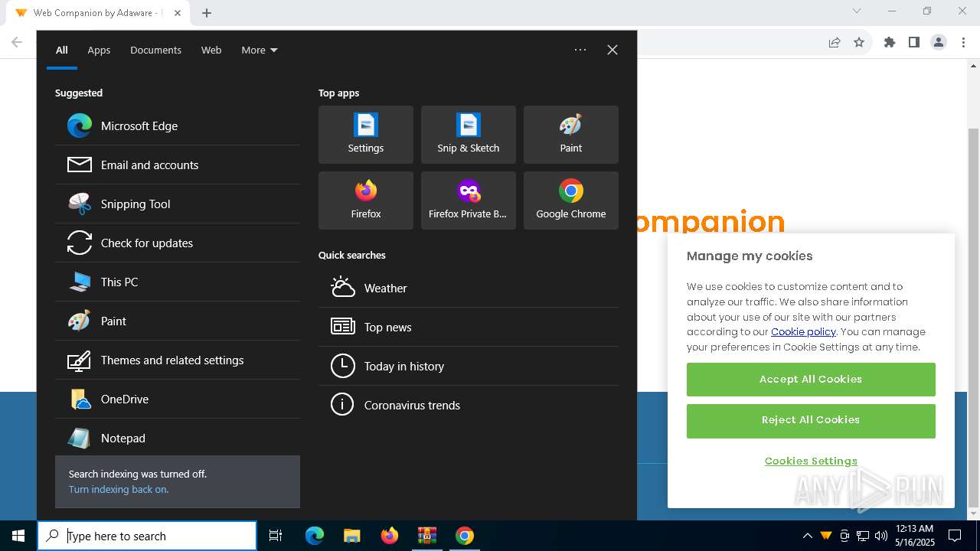
Task: Launch Firefox tile in Top apps
Action: tap(366, 201)
